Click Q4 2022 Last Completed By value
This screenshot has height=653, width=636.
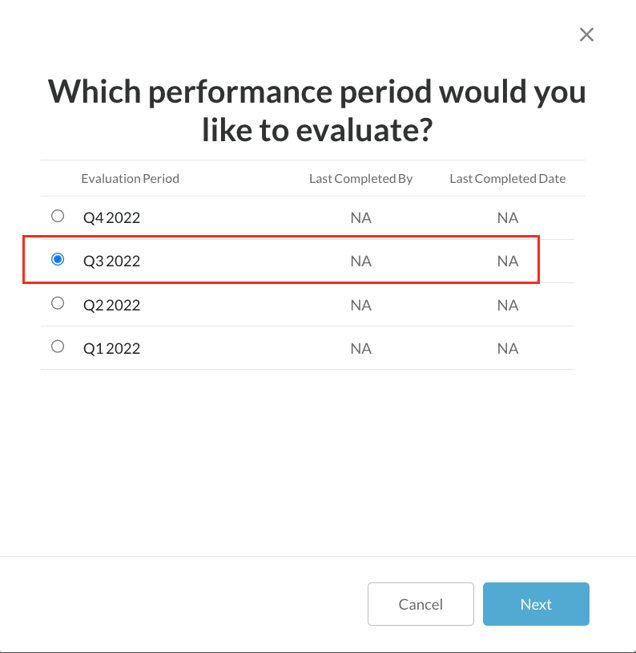361,218
